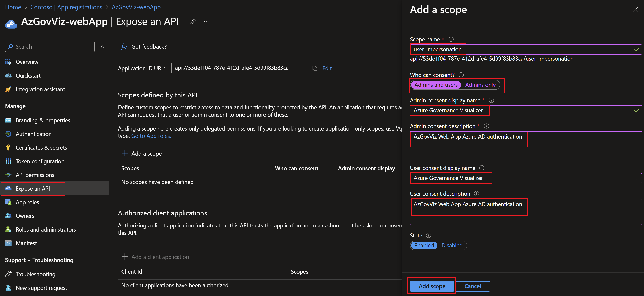Click the Who can consent info icon
Screen dimensions: 644x296
[x=461, y=75]
